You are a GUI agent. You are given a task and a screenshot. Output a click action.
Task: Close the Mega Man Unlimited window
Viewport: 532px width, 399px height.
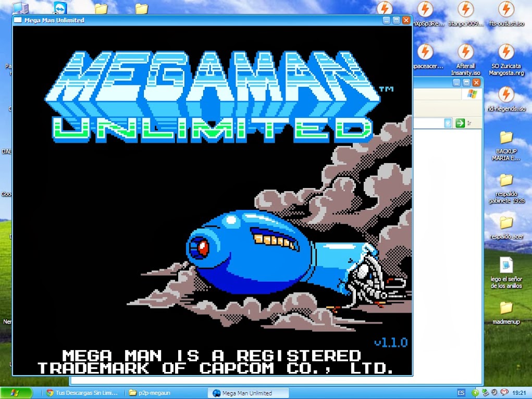point(406,20)
